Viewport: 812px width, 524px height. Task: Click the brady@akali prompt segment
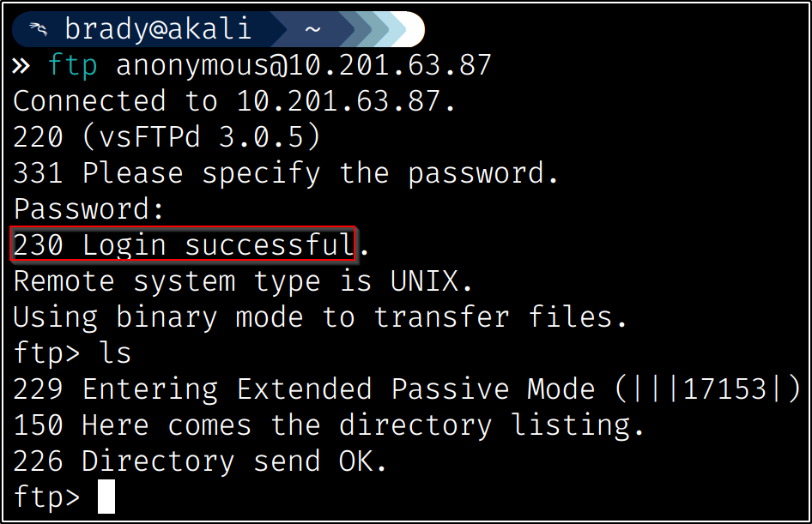coord(158,30)
